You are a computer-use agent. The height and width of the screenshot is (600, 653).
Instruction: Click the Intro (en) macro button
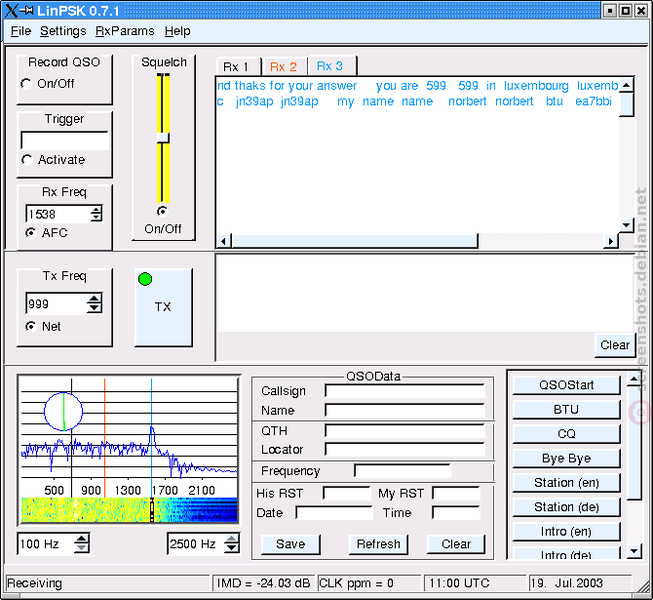566,532
